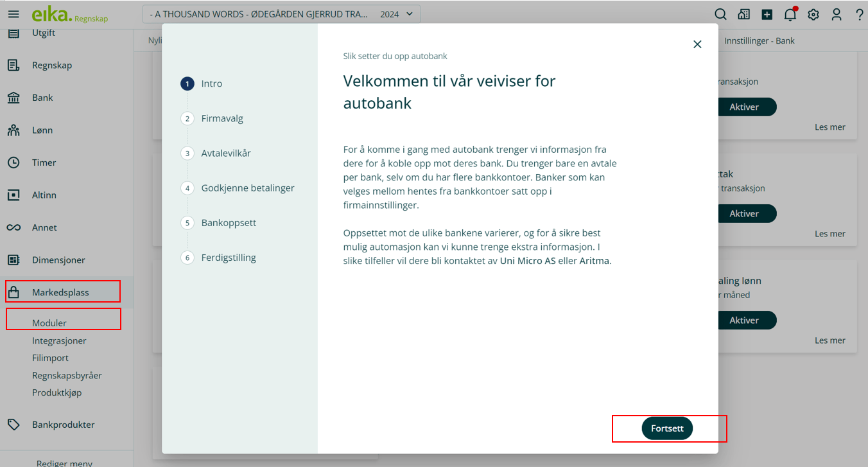868x467 pixels.
Task: Open the company and year dropdown
Action: tap(281, 14)
